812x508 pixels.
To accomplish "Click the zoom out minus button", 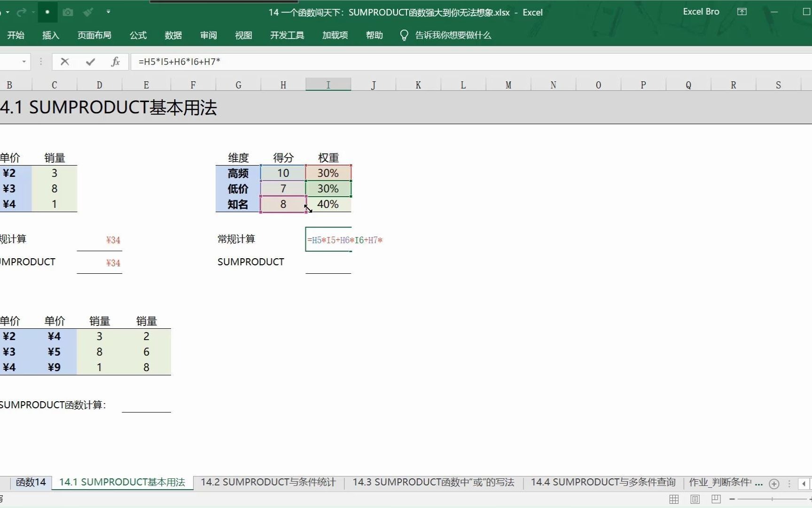I will click(x=732, y=499).
